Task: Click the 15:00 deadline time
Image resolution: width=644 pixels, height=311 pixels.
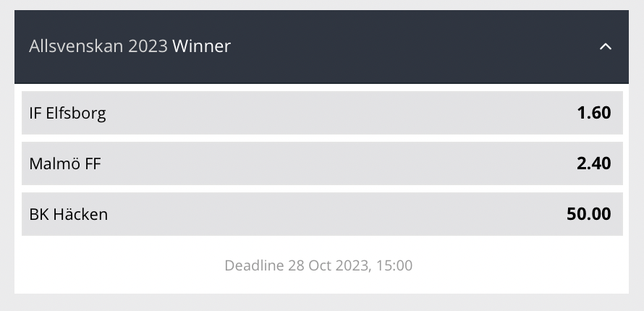Action: point(394,265)
